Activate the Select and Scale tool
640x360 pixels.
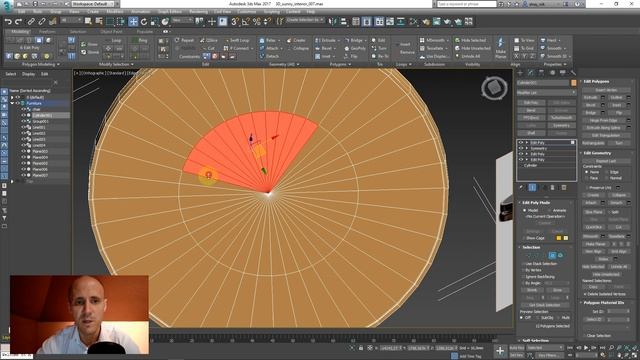pyautogui.click(x=154, y=21)
